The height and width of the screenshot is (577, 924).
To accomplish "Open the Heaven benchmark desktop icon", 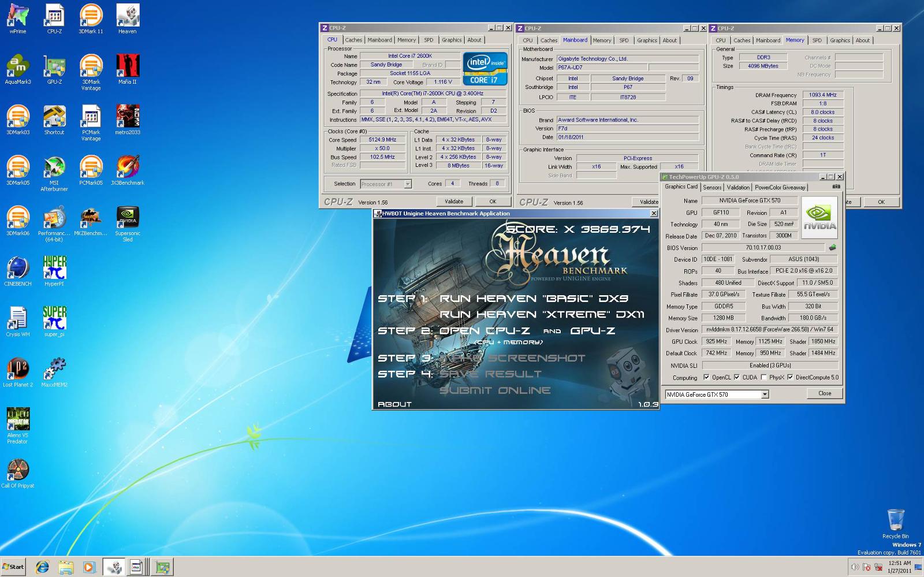I will (128, 18).
